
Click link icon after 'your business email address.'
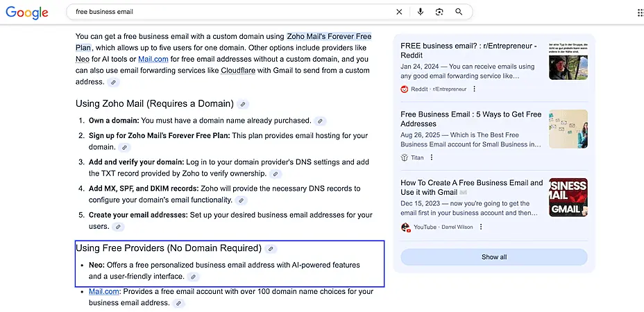[x=178, y=304]
